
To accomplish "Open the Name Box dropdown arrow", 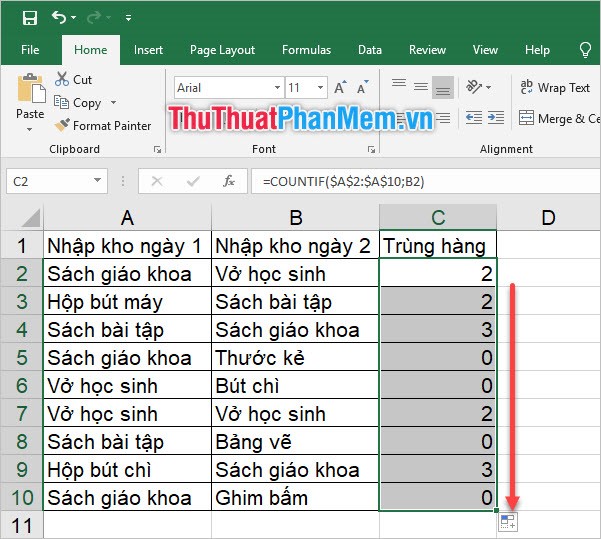I will [98, 180].
